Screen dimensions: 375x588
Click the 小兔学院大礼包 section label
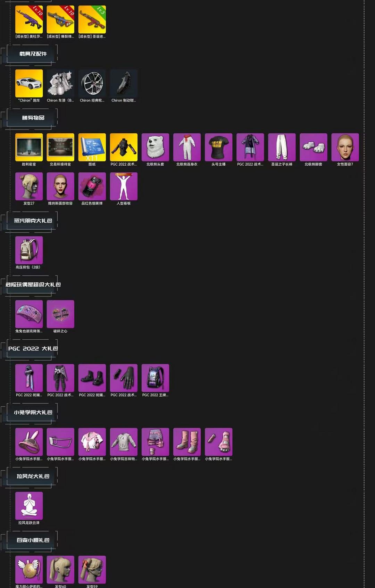(33, 412)
